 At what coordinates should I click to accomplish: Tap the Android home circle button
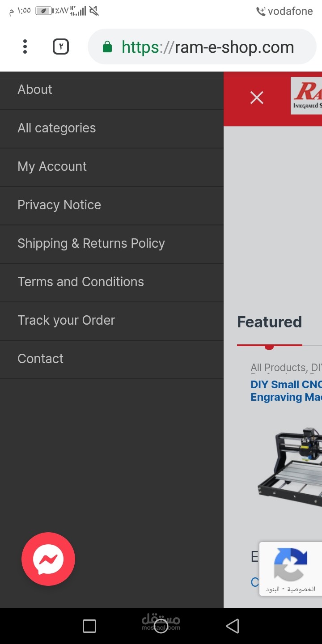(x=161, y=626)
